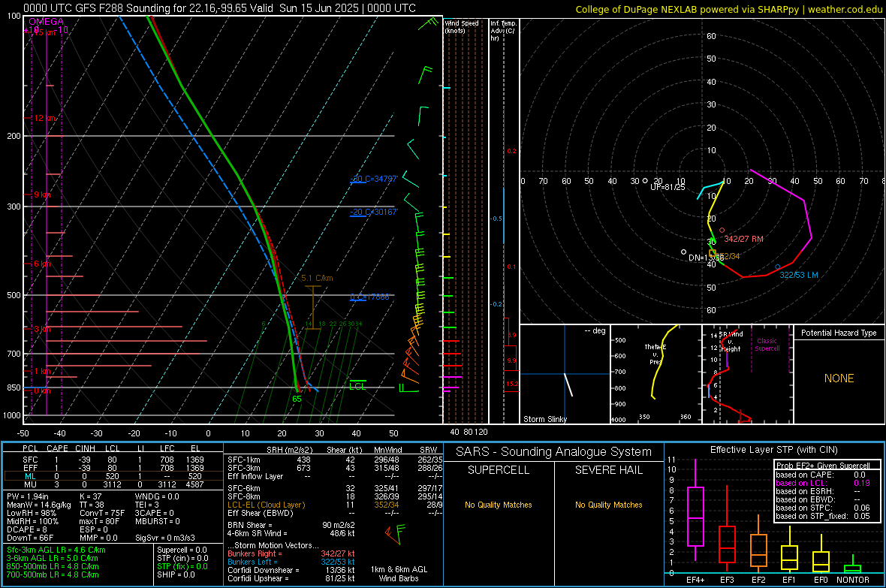Click the based on STPC: 0.06 line
This screenshot has height=588, width=886.
pos(823,508)
